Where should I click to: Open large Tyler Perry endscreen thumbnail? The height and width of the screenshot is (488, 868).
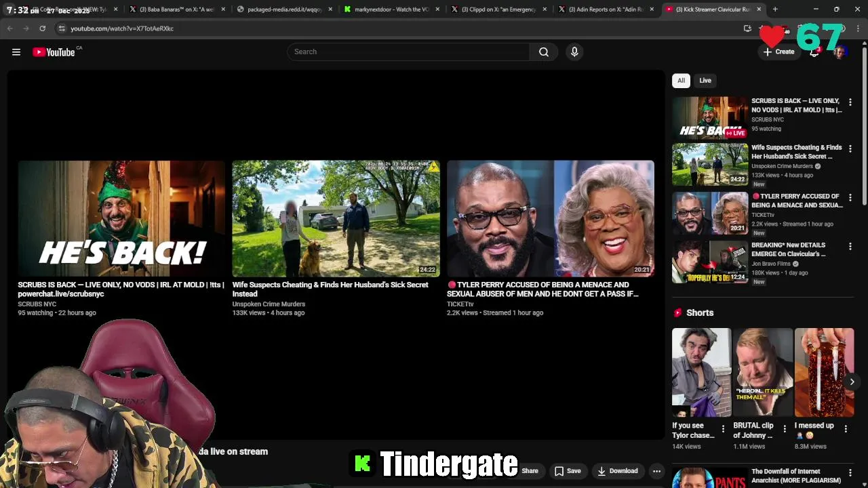(x=551, y=218)
